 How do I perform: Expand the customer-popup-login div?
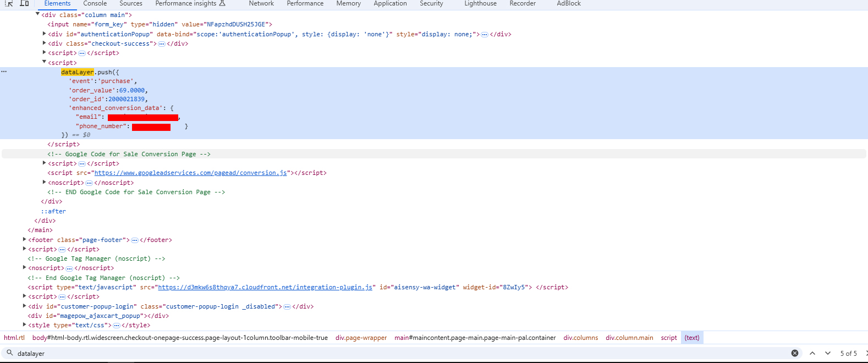tap(24, 306)
